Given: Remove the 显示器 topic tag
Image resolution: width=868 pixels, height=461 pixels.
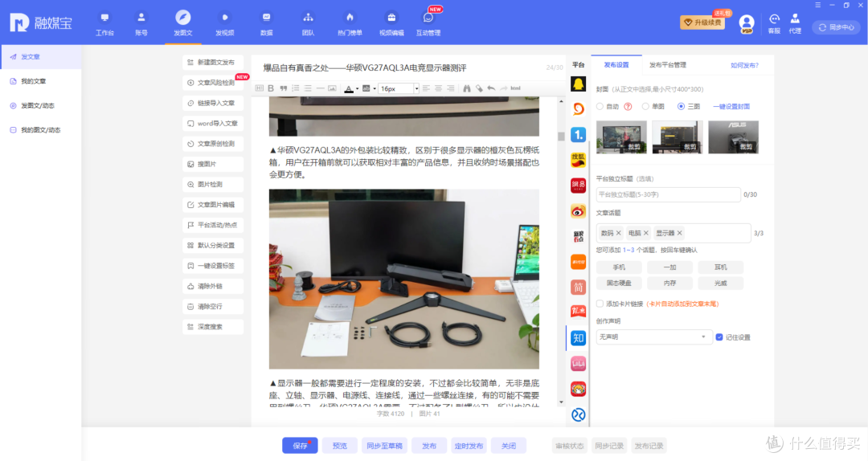Looking at the screenshot, I should pos(679,233).
